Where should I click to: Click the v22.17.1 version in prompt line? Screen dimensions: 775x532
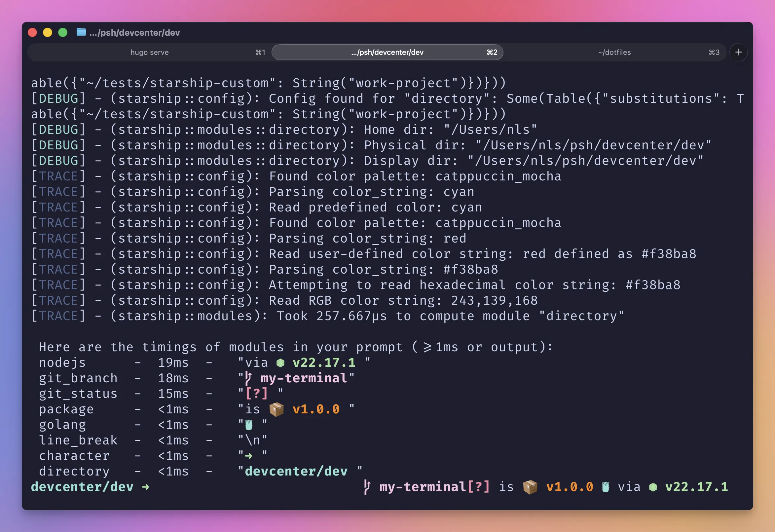click(696, 487)
